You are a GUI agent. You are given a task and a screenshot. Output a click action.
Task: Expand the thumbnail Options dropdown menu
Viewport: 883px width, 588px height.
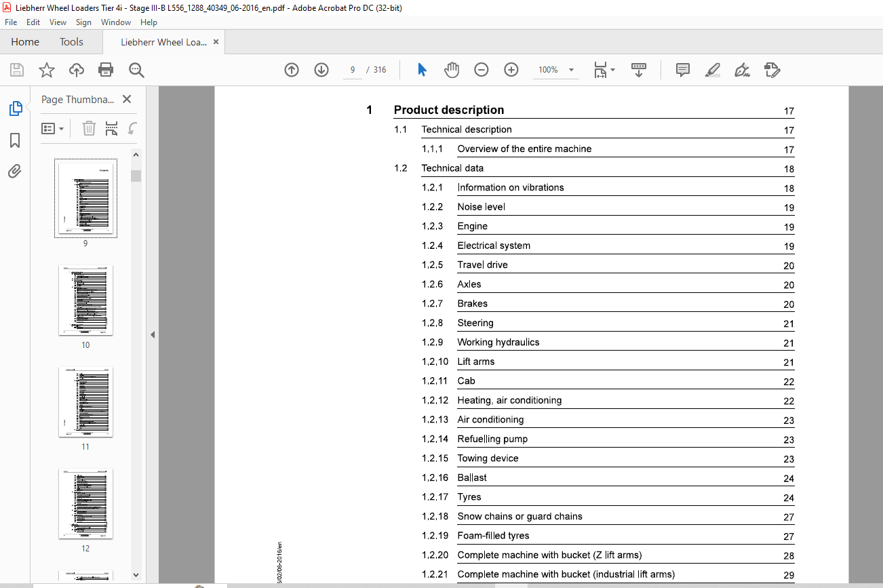click(x=53, y=128)
